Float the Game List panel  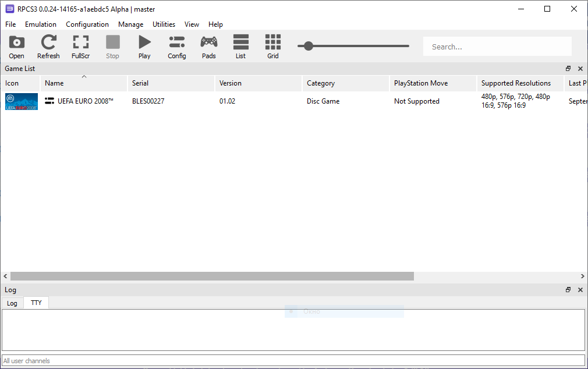coord(568,69)
